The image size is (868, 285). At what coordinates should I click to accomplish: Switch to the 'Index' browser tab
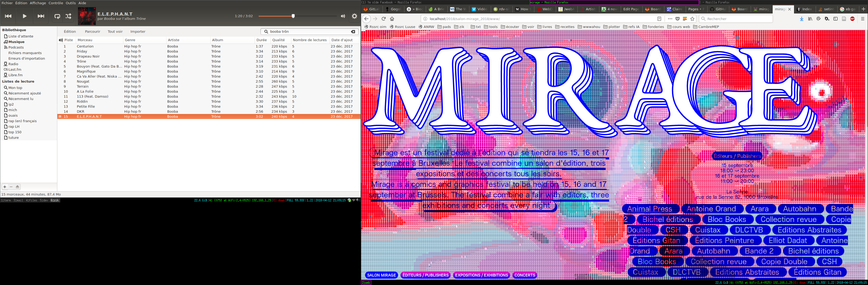point(806,9)
